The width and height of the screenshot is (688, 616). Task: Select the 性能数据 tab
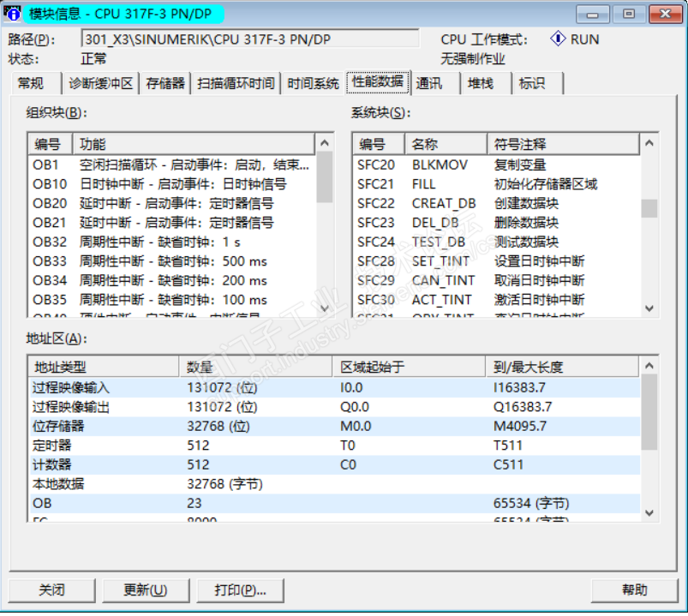click(x=378, y=81)
